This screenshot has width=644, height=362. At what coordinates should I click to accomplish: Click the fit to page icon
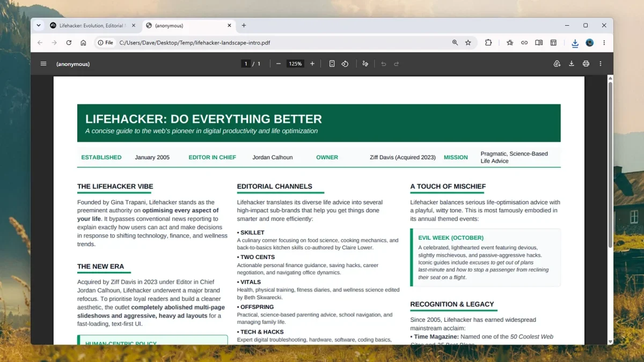[332, 64]
